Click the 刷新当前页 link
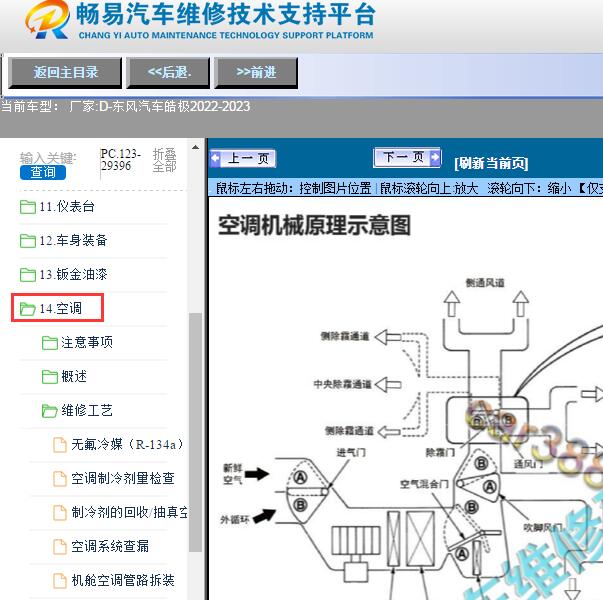This screenshot has width=603, height=600. point(491,163)
